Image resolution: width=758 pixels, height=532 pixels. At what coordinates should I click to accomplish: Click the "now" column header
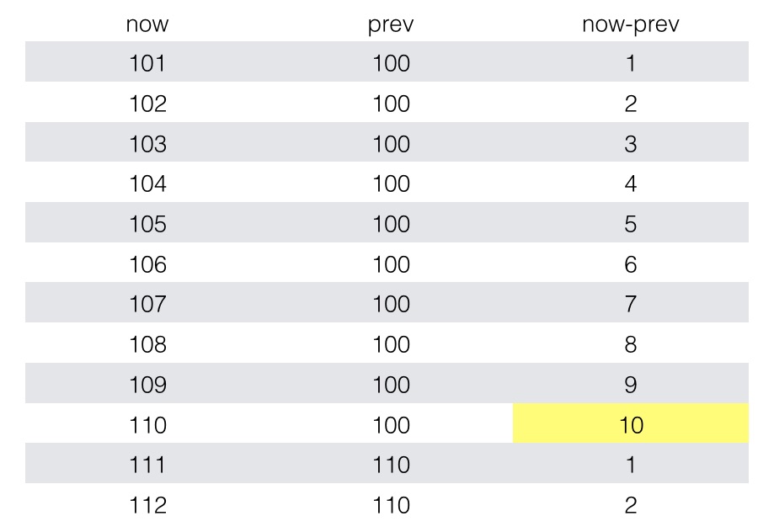(x=147, y=24)
